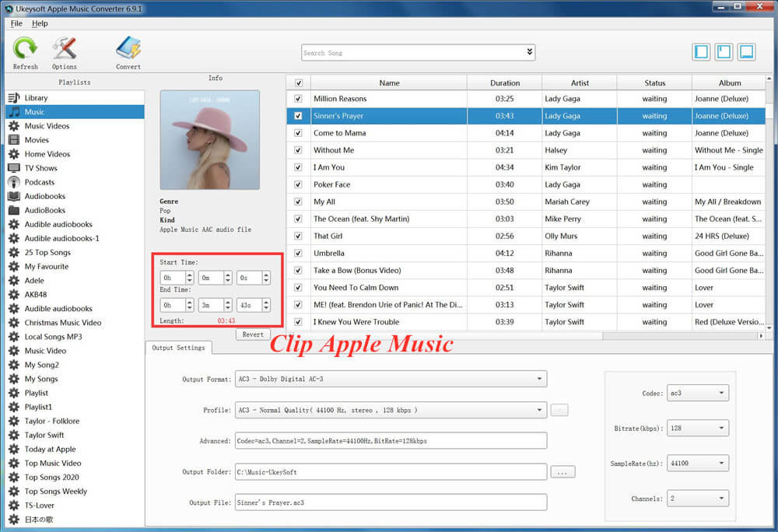The height and width of the screenshot is (532, 778).
Task: Click the AudioBooks folder icon
Action: [14, 210]
